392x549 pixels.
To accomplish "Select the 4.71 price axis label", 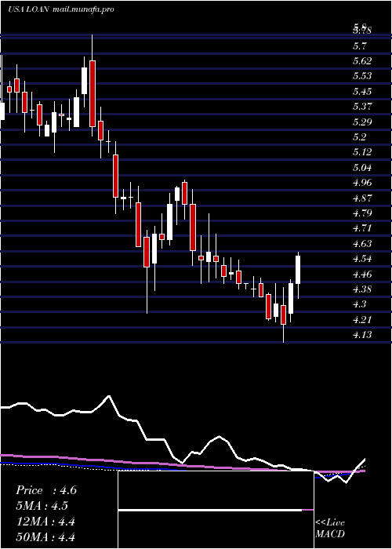I will (362, 228).
